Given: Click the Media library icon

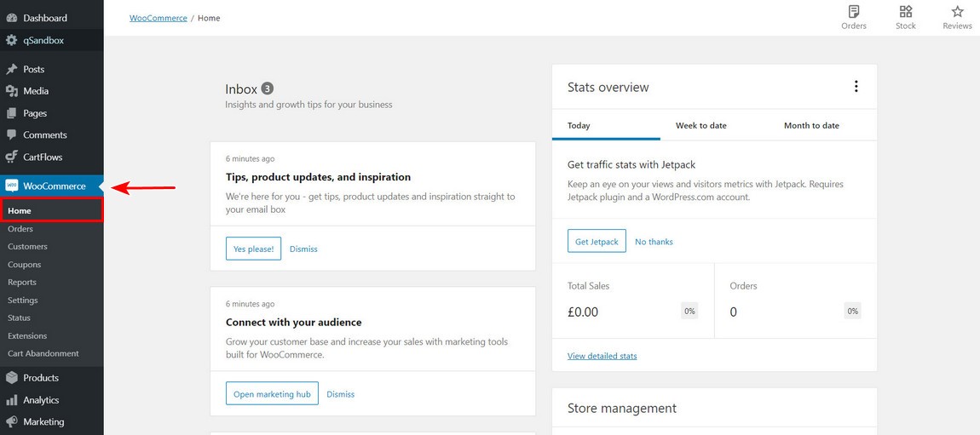Looking at the screenshot, I should [11, 91].
